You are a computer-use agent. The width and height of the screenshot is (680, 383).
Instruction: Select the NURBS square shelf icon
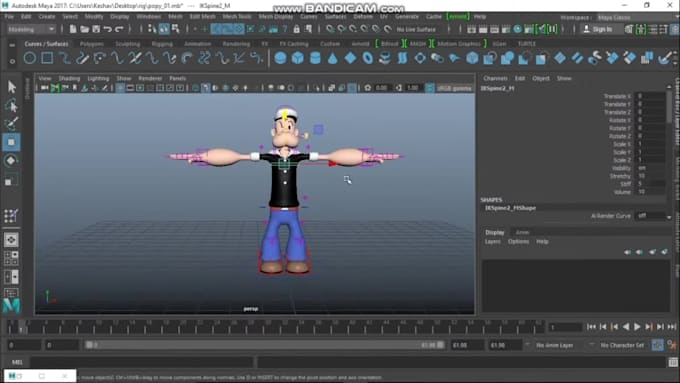(47, 58)
